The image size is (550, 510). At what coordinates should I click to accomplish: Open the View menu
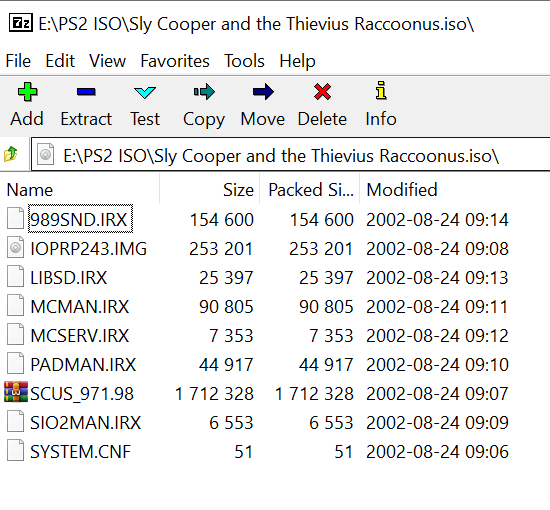[107, 61]
